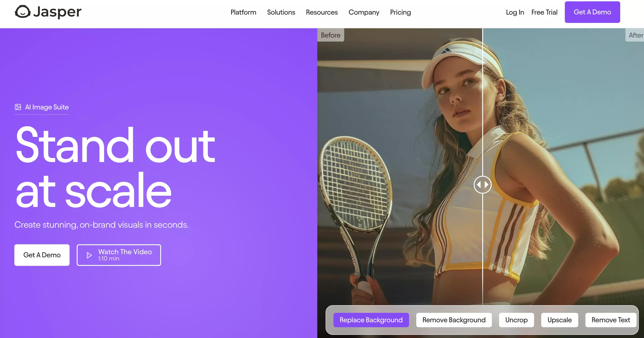Select the Replace Background option

371,320
